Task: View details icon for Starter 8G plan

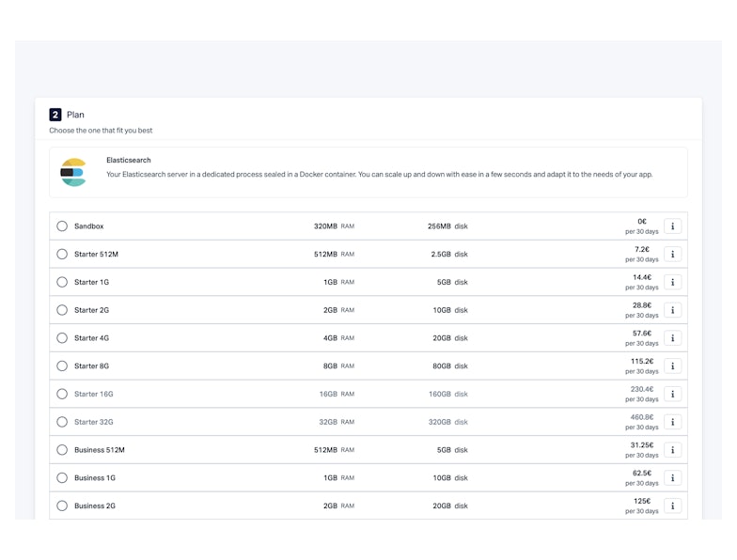Action: [672, 366]
